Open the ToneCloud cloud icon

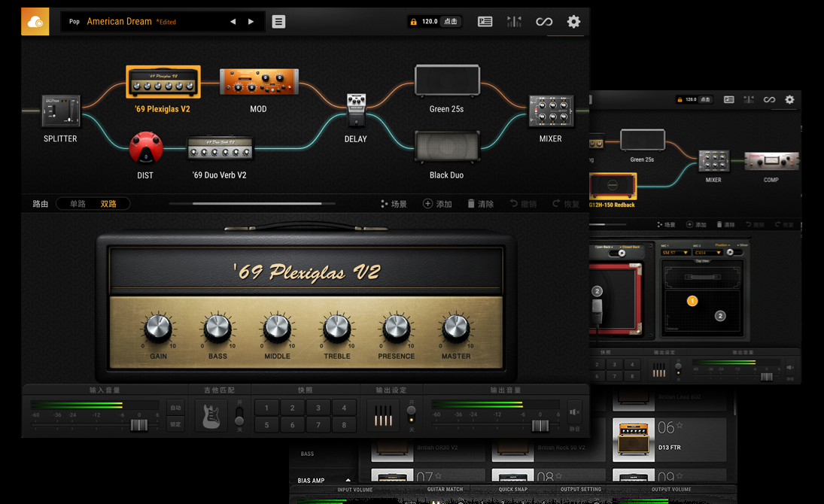(35, 22)
